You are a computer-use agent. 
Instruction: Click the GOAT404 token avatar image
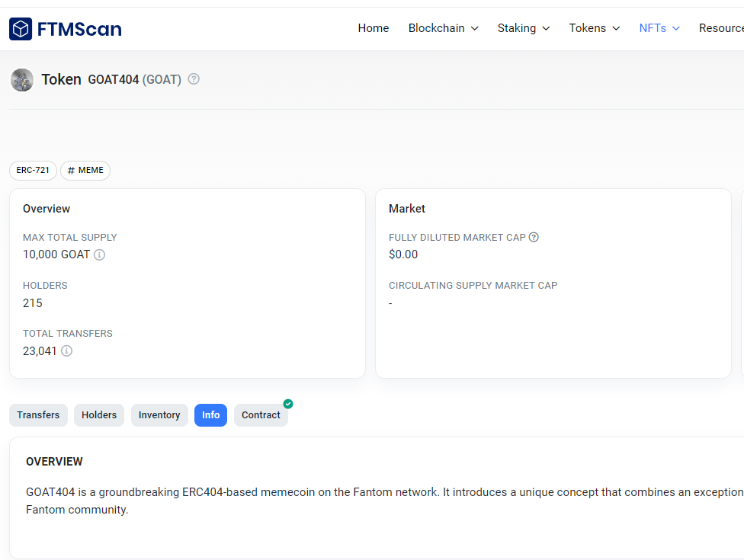(22, 80)
